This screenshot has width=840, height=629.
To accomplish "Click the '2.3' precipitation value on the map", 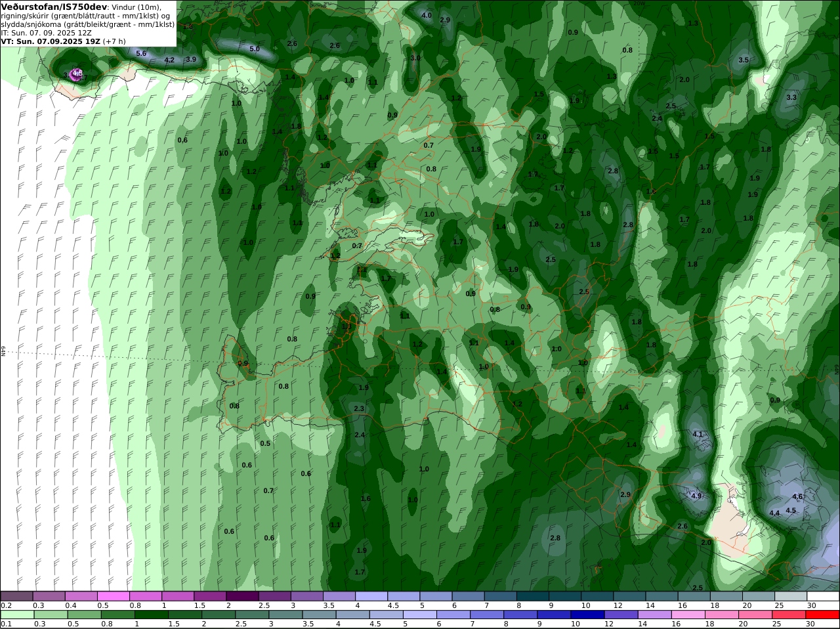I will [359, 408].
